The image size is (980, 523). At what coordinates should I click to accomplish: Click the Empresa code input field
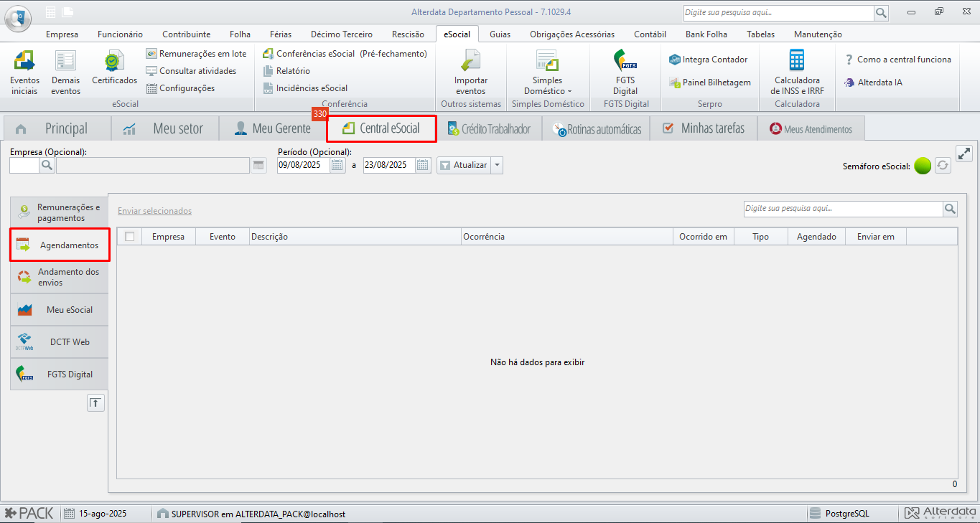[x=24, y=165]
